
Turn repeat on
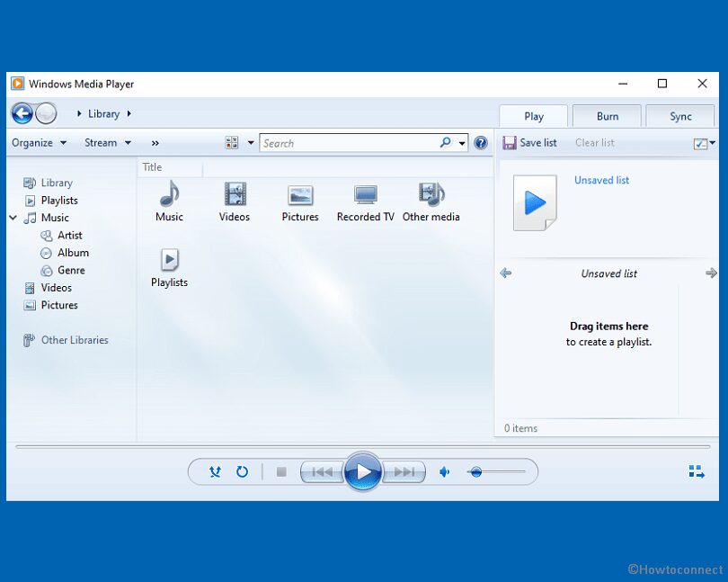click(242, 472)
